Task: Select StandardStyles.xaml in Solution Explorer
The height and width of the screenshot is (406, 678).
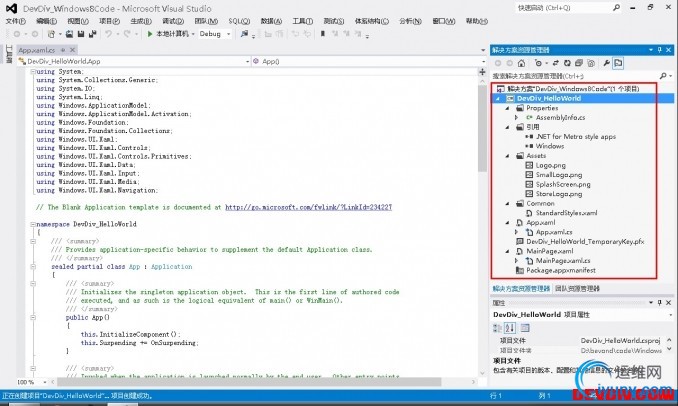Action: (x=566, y=213)
